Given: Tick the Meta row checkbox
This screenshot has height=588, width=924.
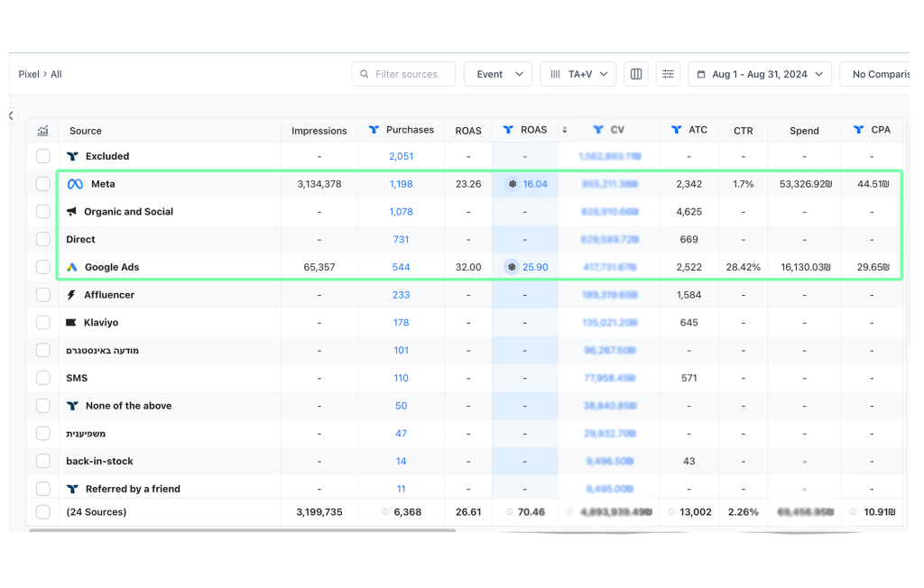Looking at the screenshot, I should (x=43, y=184).
